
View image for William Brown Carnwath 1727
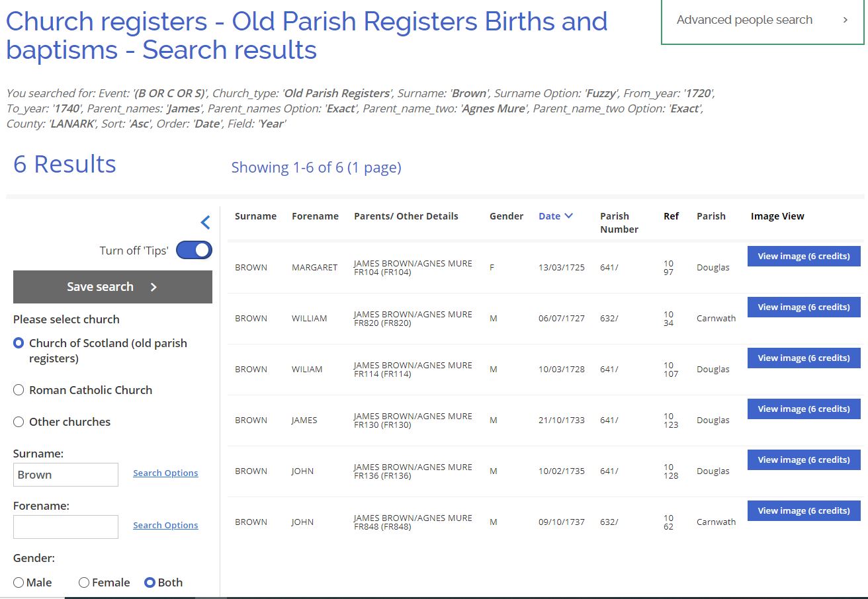[803, 307]
